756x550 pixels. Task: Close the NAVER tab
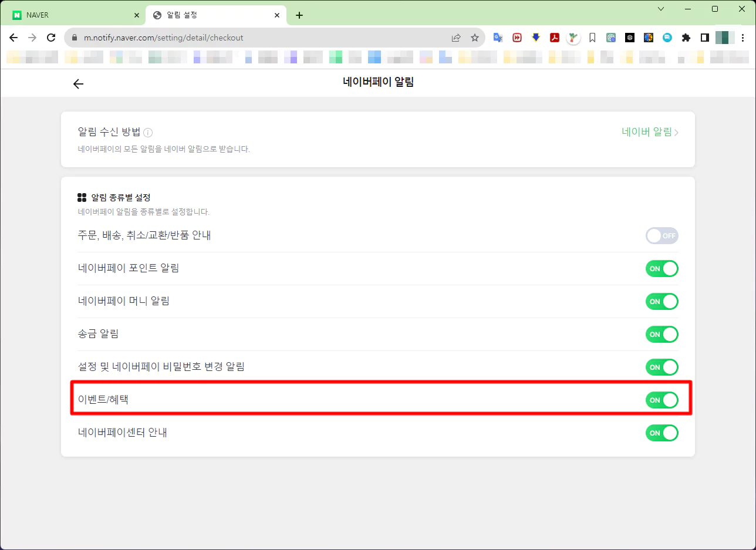[137, 15]
